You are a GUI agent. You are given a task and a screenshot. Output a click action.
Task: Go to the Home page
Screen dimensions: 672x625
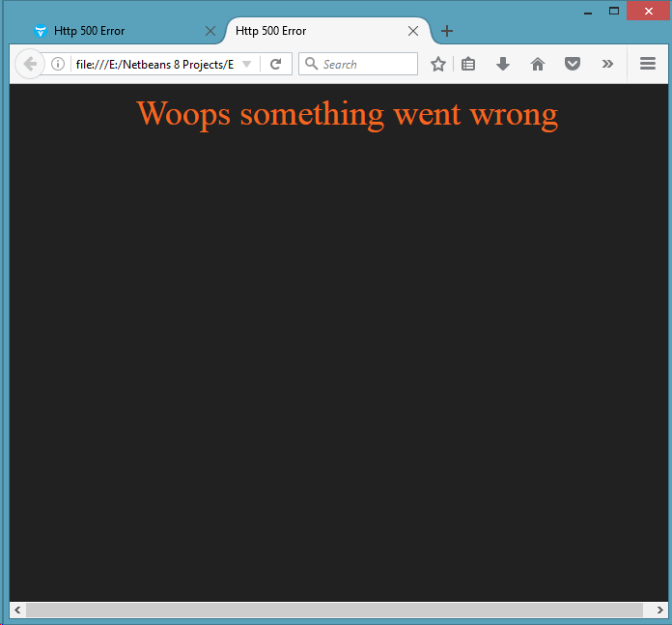click(x=538, y=64)
